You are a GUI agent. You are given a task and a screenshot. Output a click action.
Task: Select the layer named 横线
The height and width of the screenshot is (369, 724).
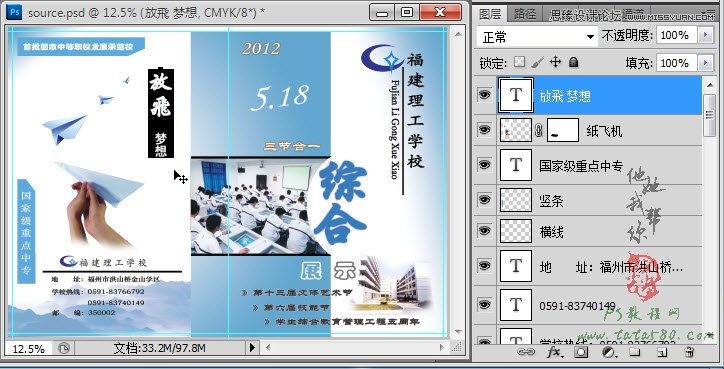point(551,231)
